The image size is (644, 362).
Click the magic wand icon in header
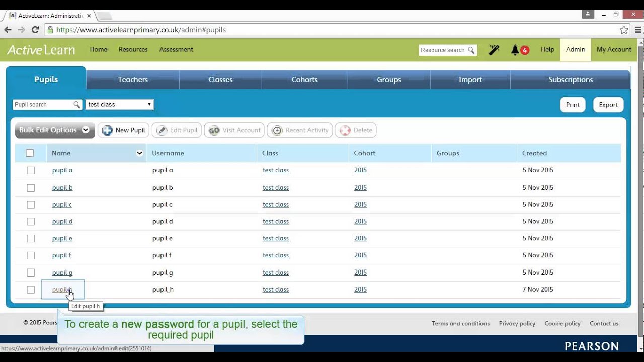(x=494, y=50)
